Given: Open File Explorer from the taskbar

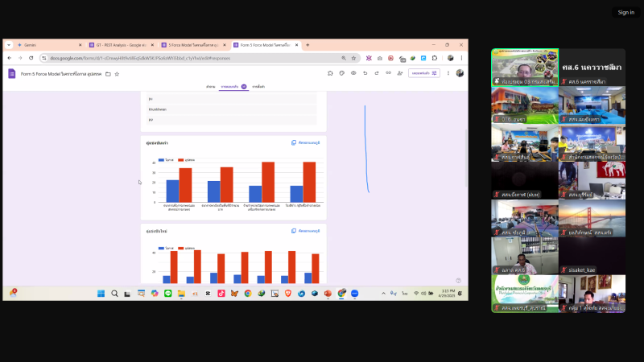Looking at the screenshot, I should click(x=181, y=294).
